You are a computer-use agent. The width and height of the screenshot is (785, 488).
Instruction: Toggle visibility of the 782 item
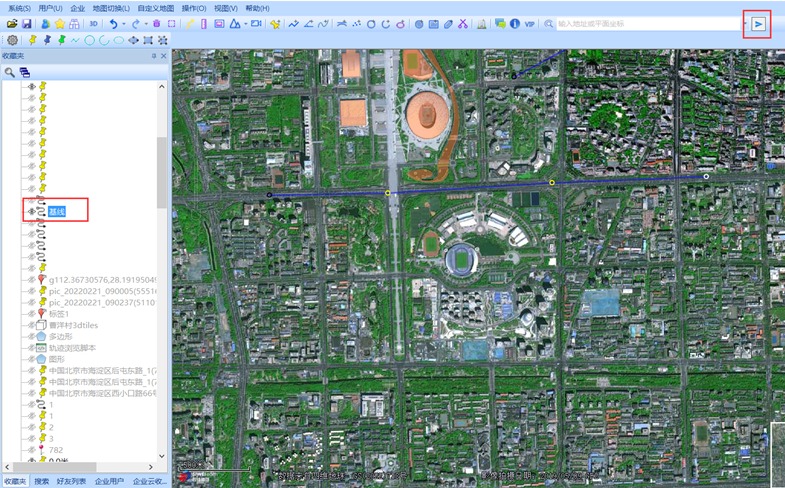pyautogui.click(x=32, y=450)
